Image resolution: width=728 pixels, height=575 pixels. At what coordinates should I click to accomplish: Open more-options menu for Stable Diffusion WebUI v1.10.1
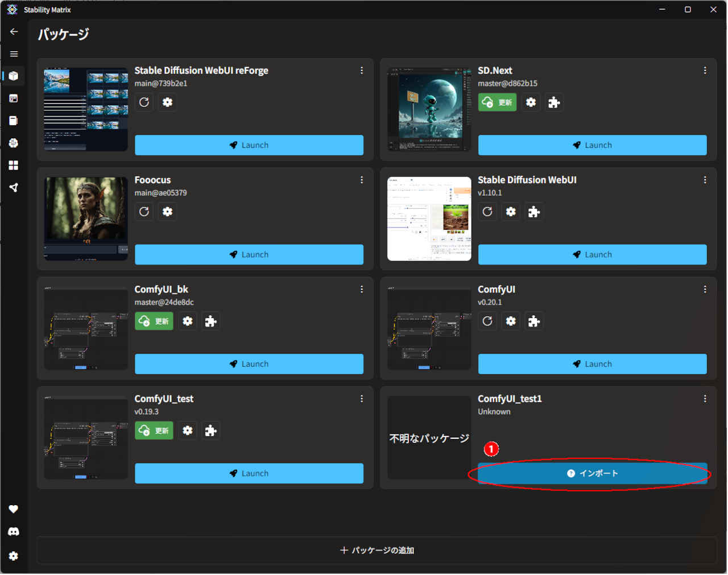click(x=705, y=180)
